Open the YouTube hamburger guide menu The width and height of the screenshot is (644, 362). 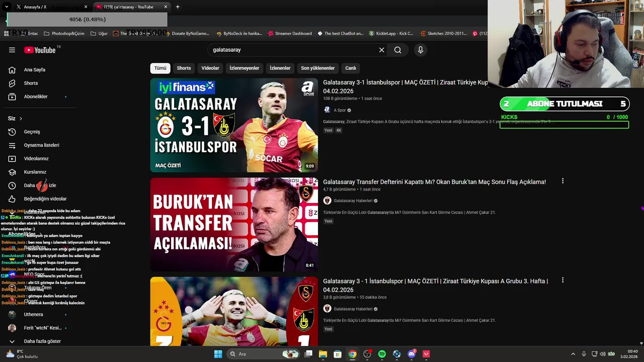click(x=12, y=50)
